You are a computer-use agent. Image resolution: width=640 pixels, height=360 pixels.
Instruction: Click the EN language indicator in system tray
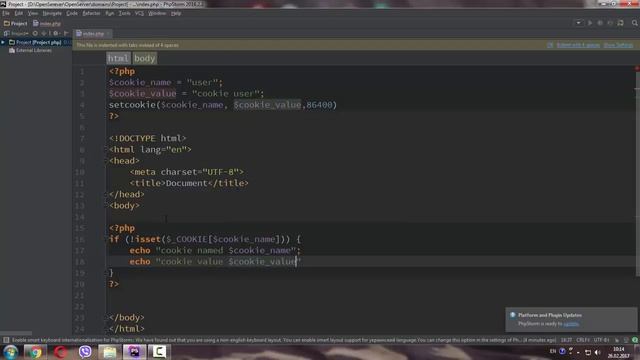point(553,351)
